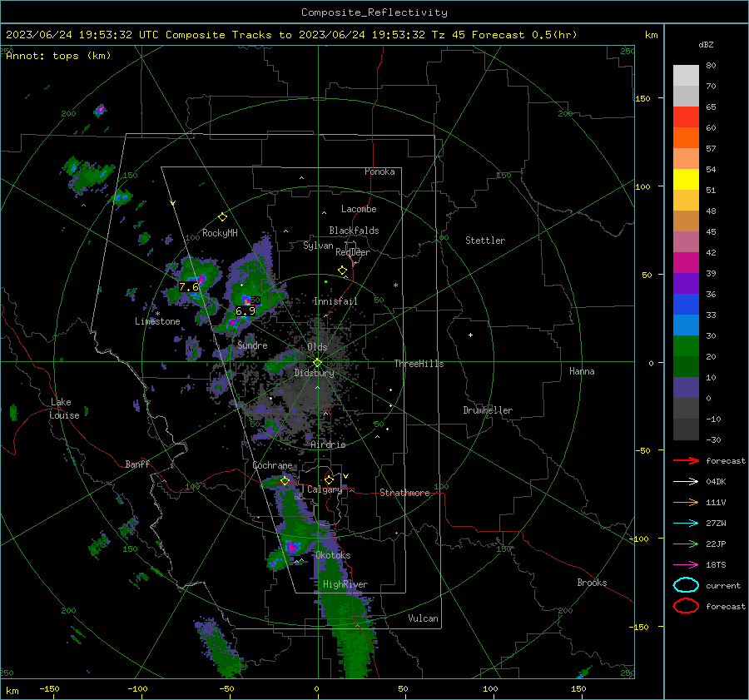Viewport: 749px width, 700px height.
Task: Click the Hanna town label
Action: [582, 371]
